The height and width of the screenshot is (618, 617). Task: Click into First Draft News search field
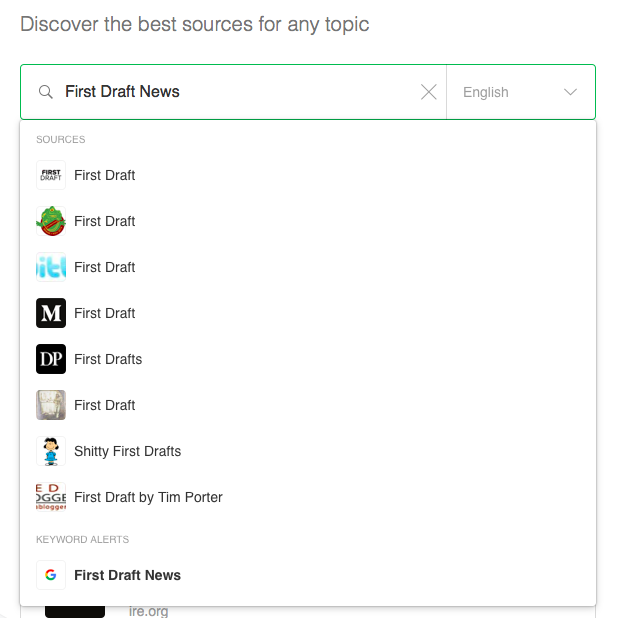[240, 92]
